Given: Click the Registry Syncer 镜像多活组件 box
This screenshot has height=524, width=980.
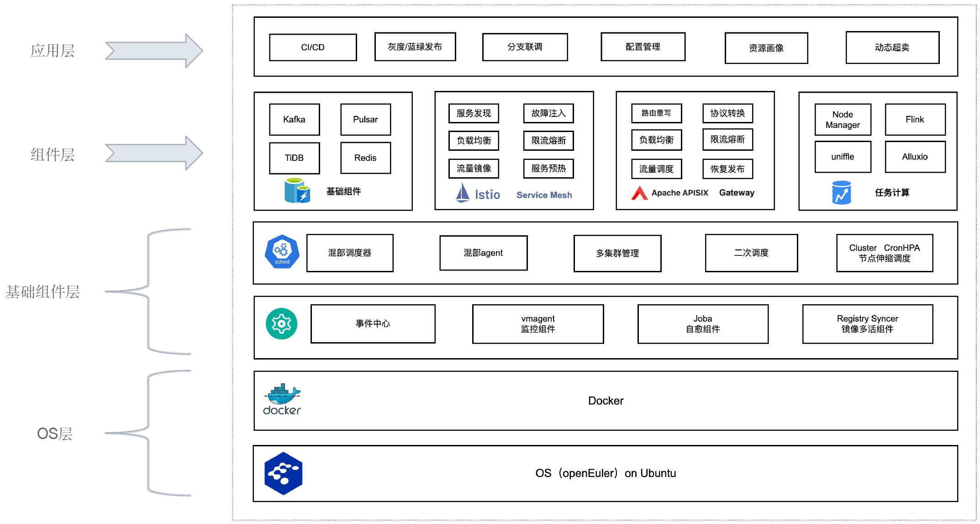Looking at the screenshot, I should tap(868, 324).
